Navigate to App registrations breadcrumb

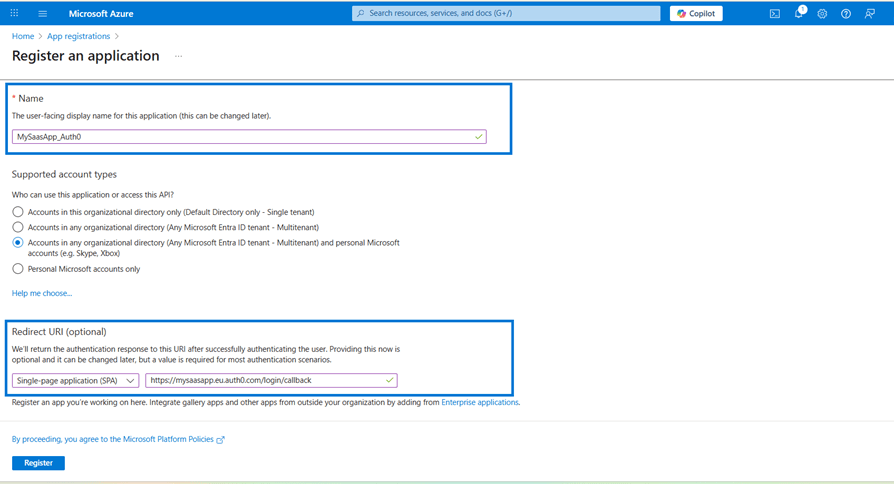tap(78, 37)
